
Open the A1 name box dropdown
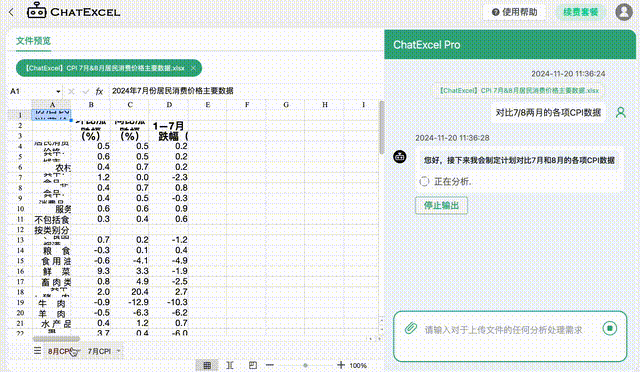tap(58, 91)
